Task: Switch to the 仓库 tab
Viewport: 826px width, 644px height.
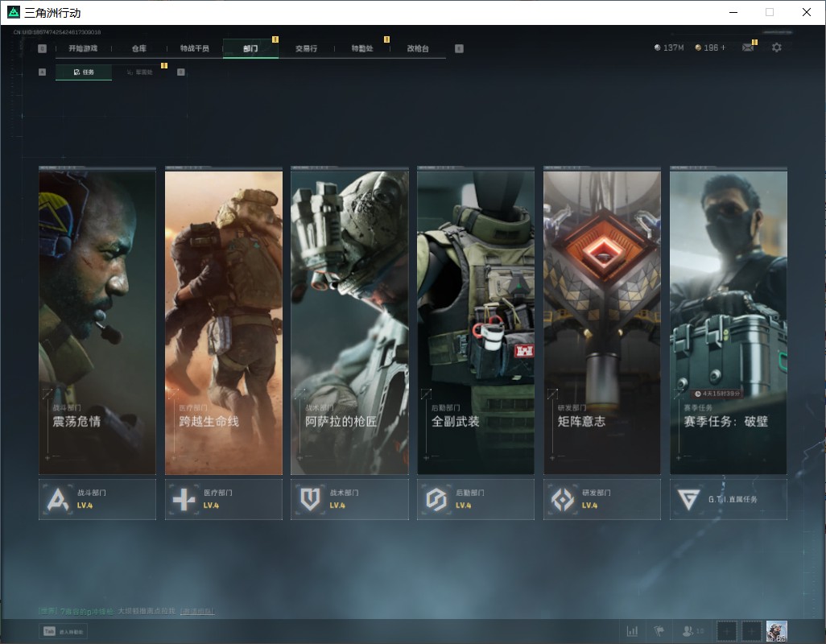Action: (139, 48)
